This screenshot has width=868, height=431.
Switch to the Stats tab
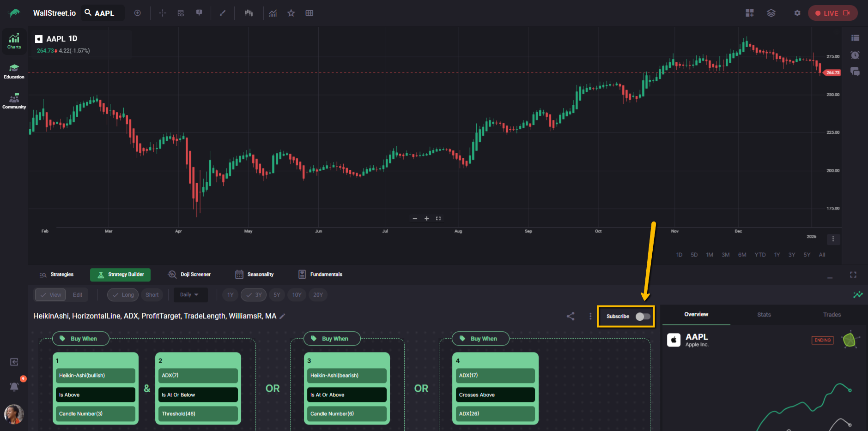764,315
